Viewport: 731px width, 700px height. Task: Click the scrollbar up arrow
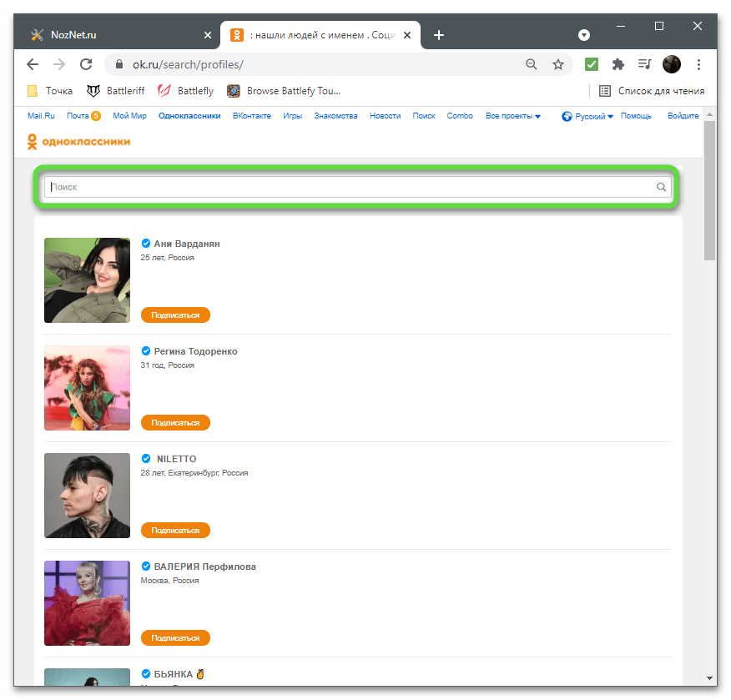[x=709, y=114]
